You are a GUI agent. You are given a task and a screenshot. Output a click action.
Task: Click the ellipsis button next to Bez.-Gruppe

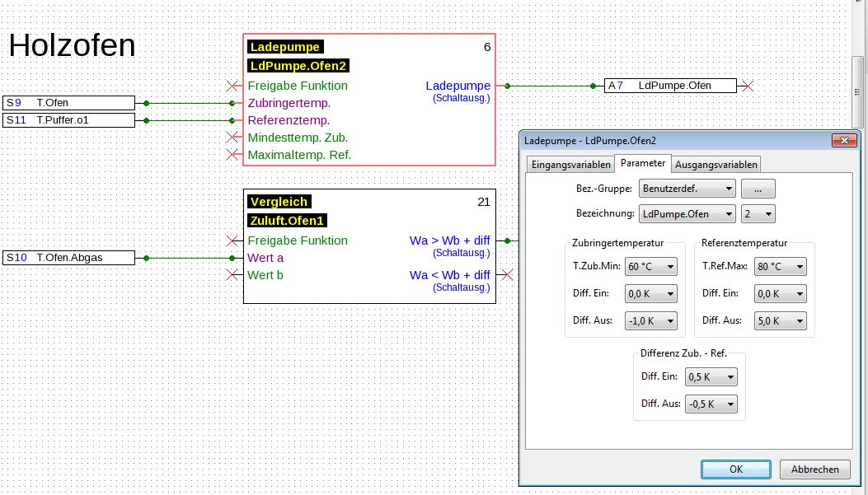[x=758, y=189]
